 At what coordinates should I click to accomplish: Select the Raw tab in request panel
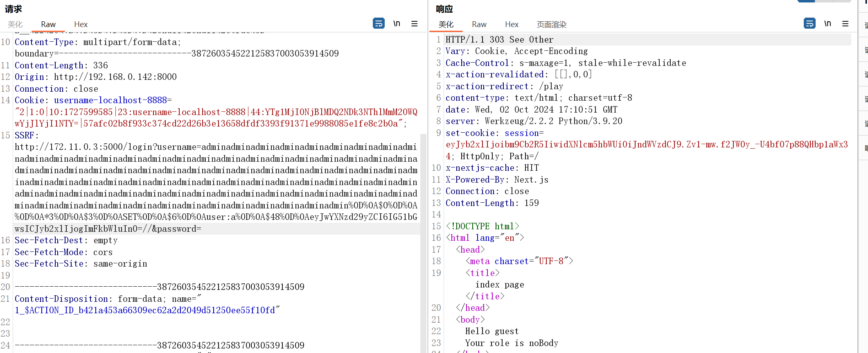48,24
